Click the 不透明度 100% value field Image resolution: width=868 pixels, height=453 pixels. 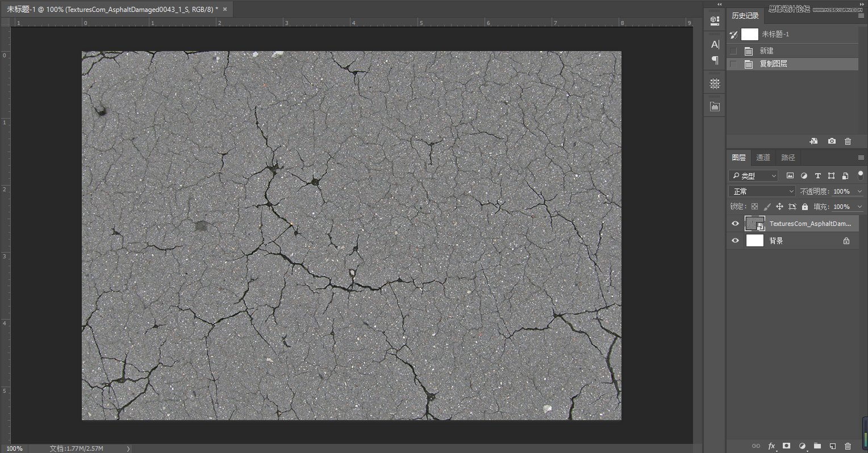[x=842, y=191]
